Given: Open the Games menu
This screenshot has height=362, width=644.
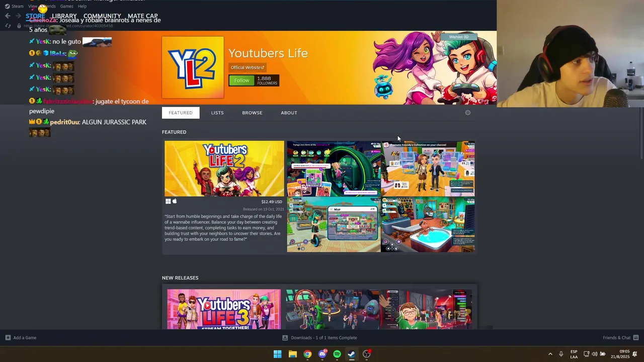Looking at the screenshot, I should (x=66, y=6).
